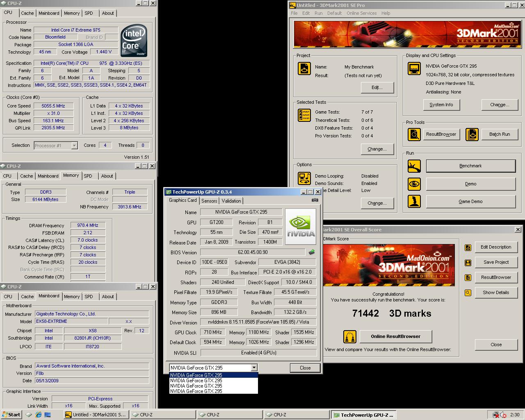Click the Batch Run button
Screen dimensions: 525x420
click(500, 134)
